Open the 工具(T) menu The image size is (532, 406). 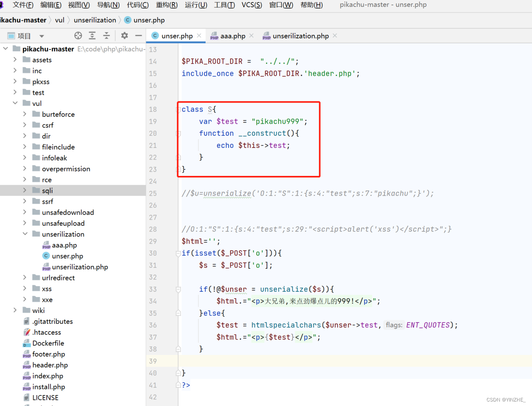[225, 5]
